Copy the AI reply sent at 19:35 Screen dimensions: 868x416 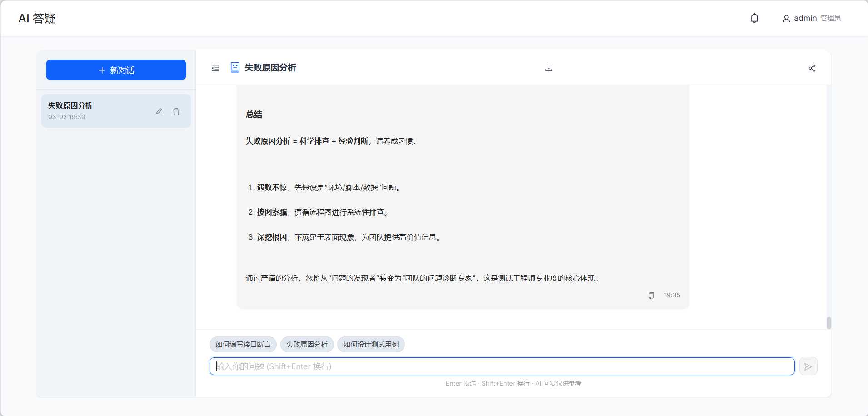(x=651, y=296)
